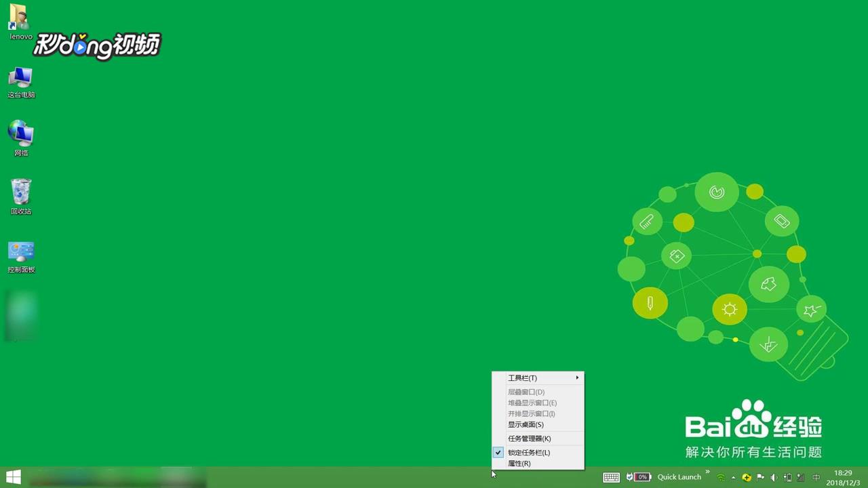Choose 显示桌面(S) from context menu
Viewport: 868px width, 488px height.
click(538, 424)
